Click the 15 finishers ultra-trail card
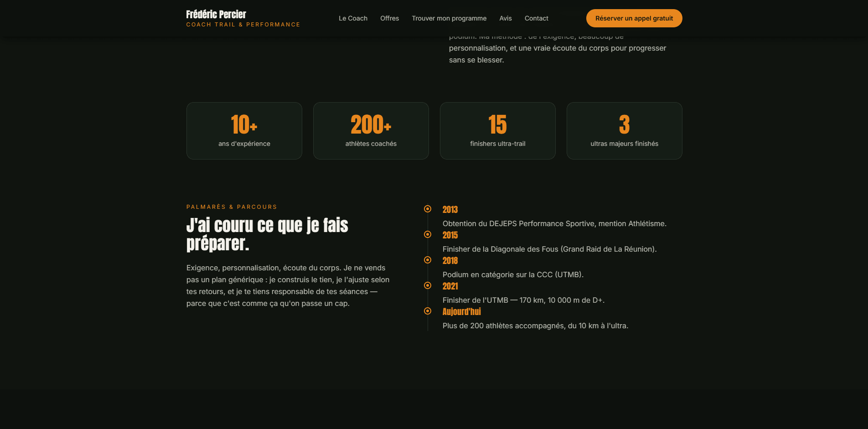868x429 pixels. click(498, 131)
